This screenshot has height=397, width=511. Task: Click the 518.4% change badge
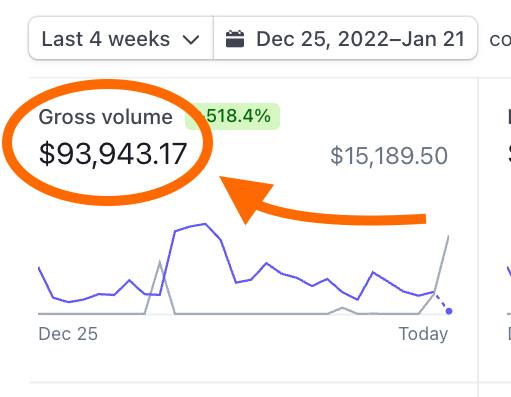click(x=233, y=116)
